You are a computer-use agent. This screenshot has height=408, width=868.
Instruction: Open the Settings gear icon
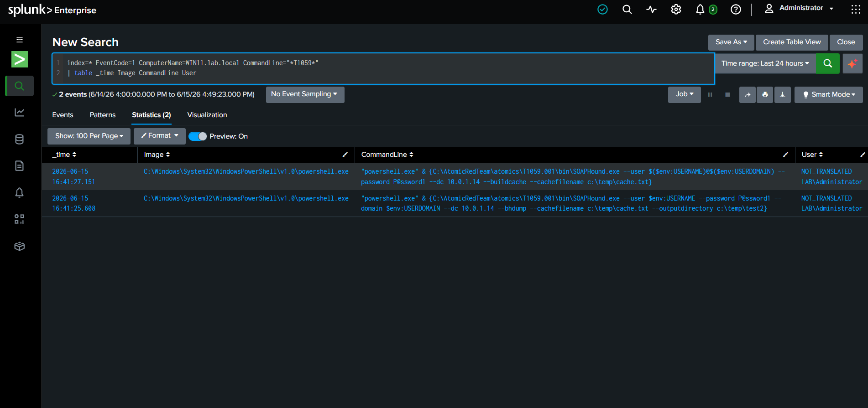676,10
